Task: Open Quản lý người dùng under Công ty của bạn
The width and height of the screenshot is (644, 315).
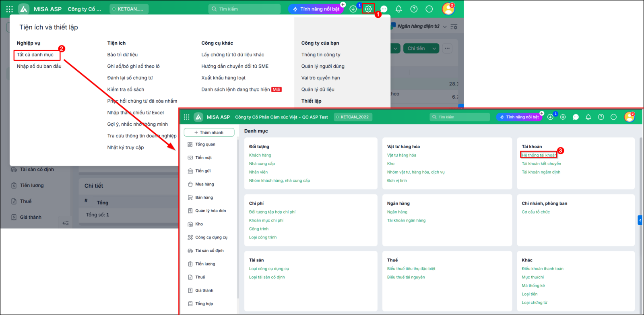Action: pos(323,66)
